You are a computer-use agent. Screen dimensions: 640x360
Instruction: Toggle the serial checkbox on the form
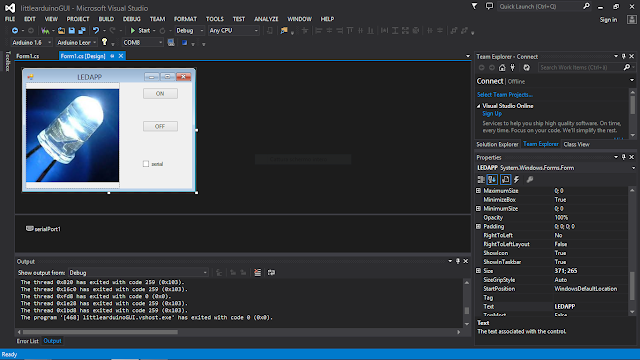click(x=146, y=164)
